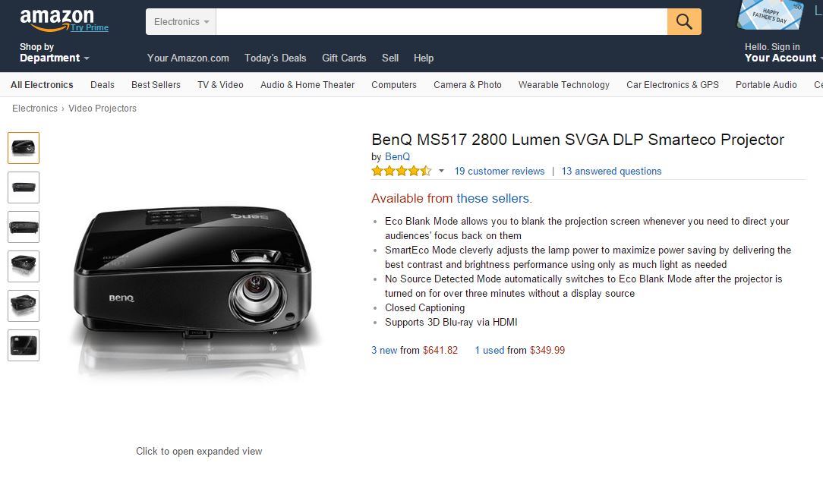The width and height of the screenshot is (823, 504).
Task: Open the Help page
Action: point(424,58)
